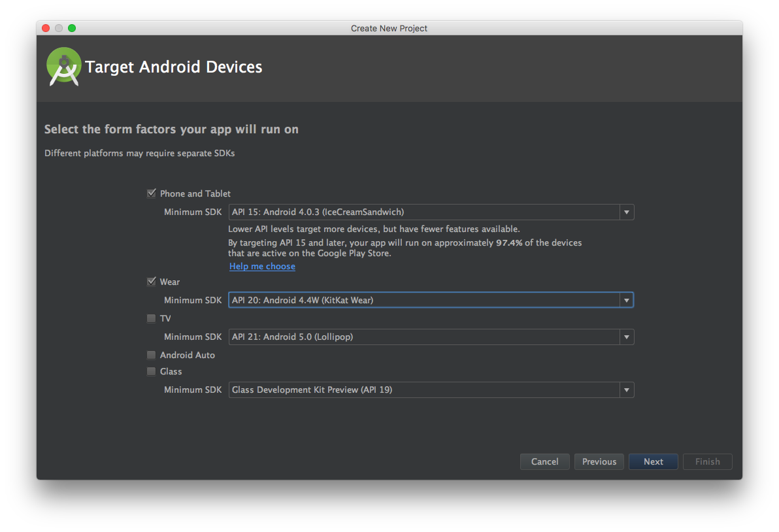Click the Phone and Tablet label
This screenshot has height=532, width=779.
[195, 193]
